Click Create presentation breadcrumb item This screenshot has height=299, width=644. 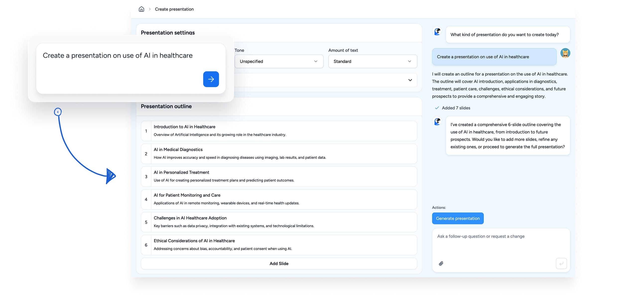click(174, 9)
